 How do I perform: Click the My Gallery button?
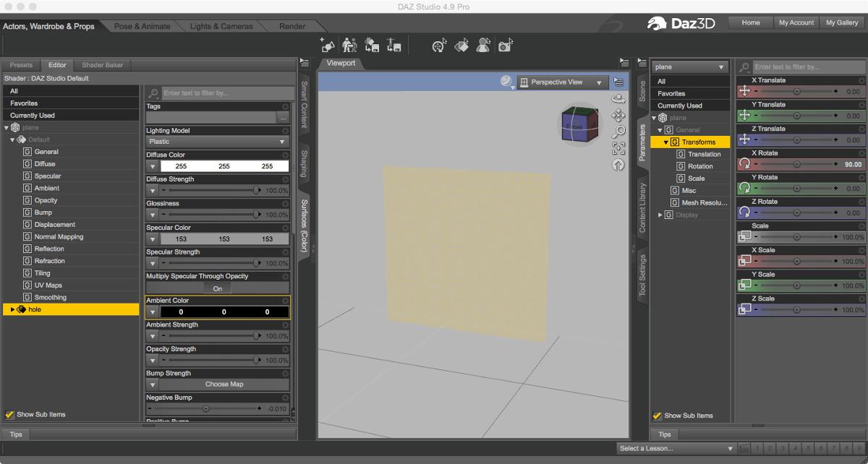point(842,22)
